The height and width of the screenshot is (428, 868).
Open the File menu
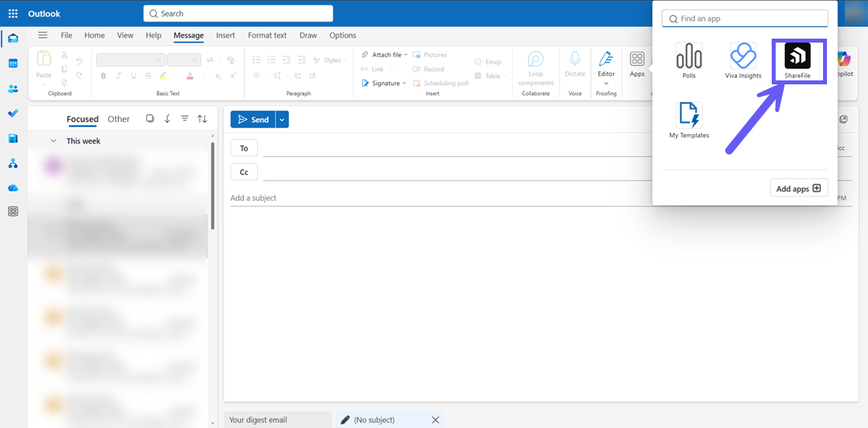click(66, 35)
